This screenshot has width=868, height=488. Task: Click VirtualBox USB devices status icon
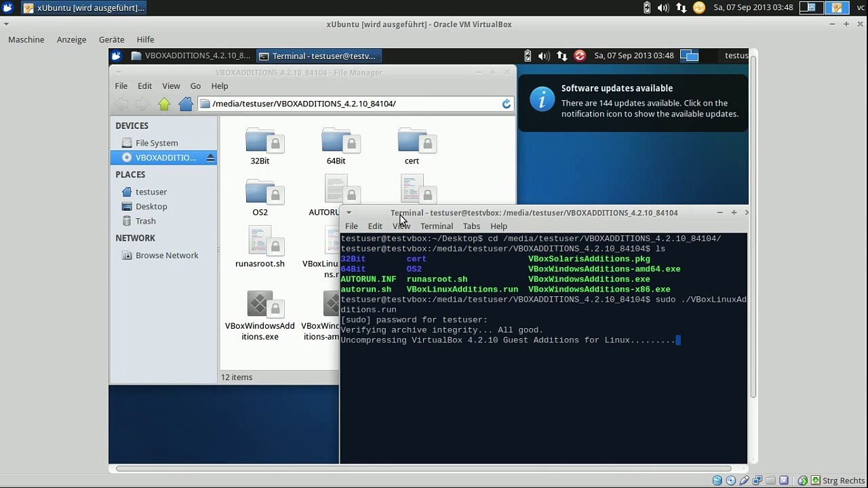click(744, 481)
